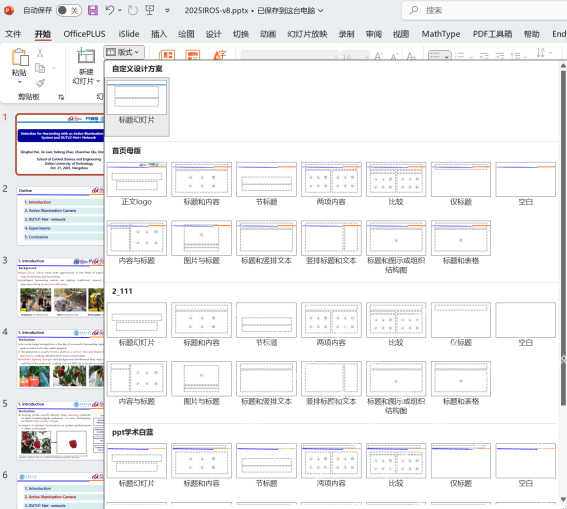Choose 比较 layout under 首页母版

(396, 184)
